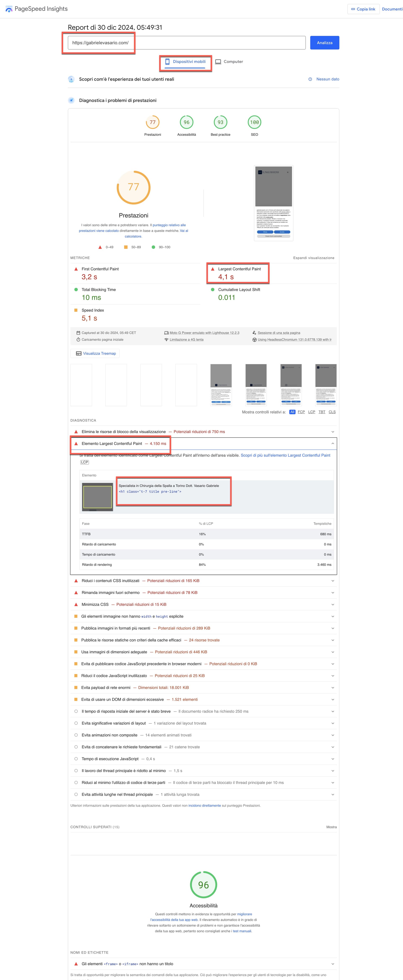
Task: Filter audits by TBT
Action: (322, 412)
